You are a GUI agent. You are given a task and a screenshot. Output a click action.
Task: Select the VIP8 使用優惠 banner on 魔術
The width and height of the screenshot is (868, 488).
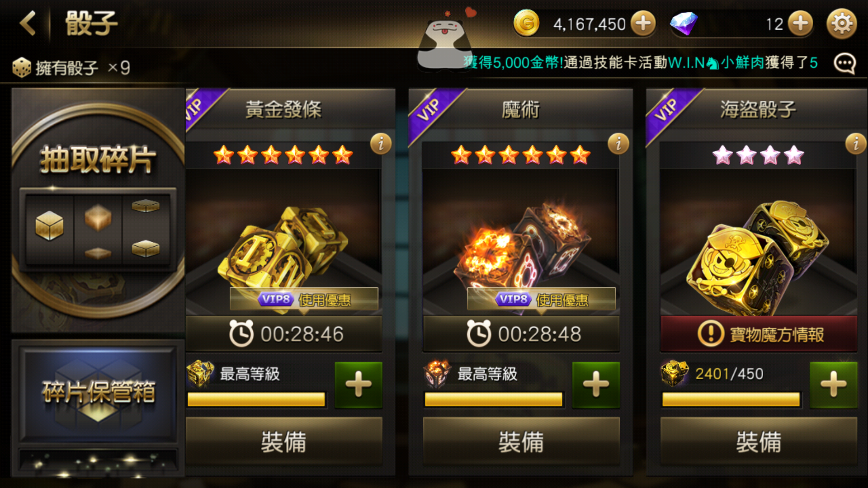(x=541, y=299)
